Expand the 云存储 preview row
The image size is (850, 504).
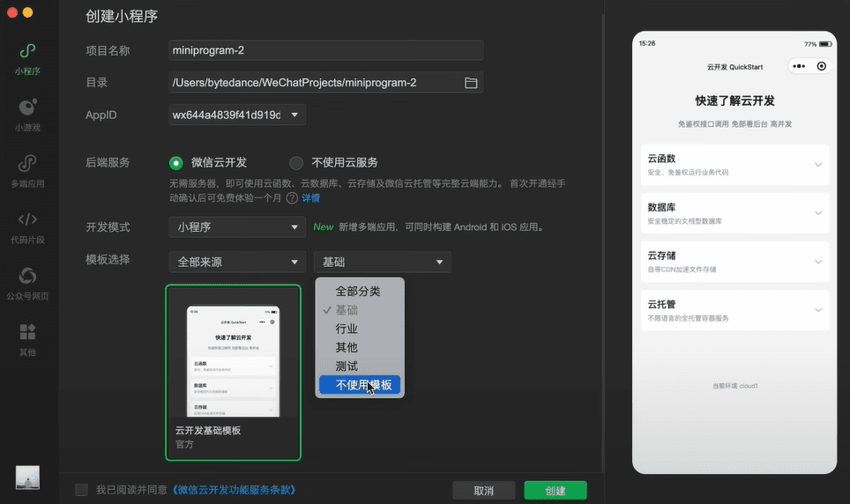(x=734, y=262)
